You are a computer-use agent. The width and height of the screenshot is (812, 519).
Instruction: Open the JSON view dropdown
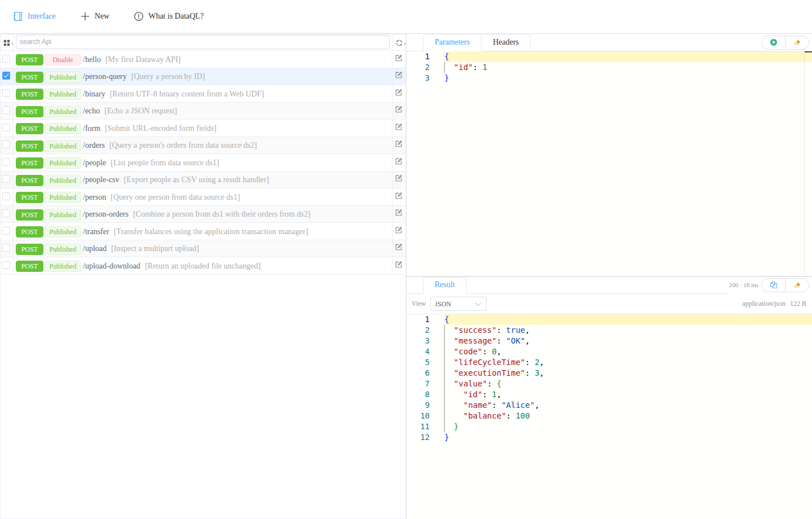pos(458,304)
